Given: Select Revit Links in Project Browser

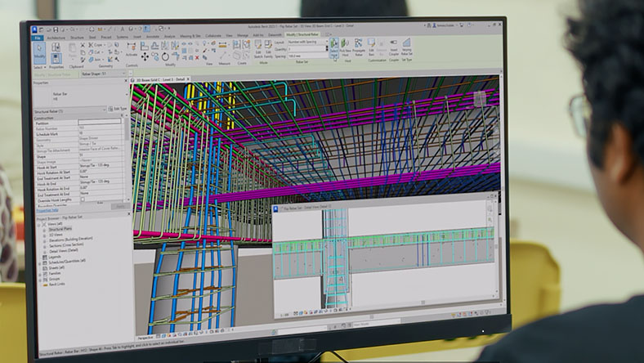Looking at the screenshot, I should (x=57, y=284).
